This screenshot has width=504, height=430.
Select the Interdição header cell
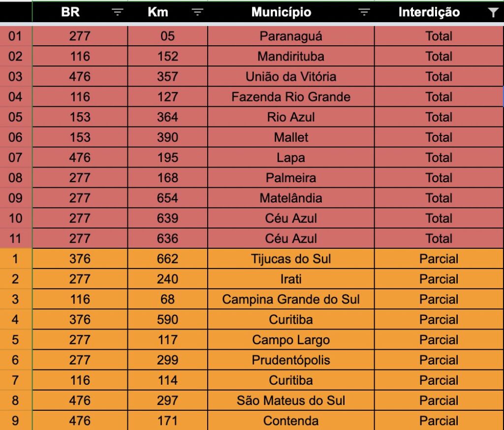pos(439,12)
